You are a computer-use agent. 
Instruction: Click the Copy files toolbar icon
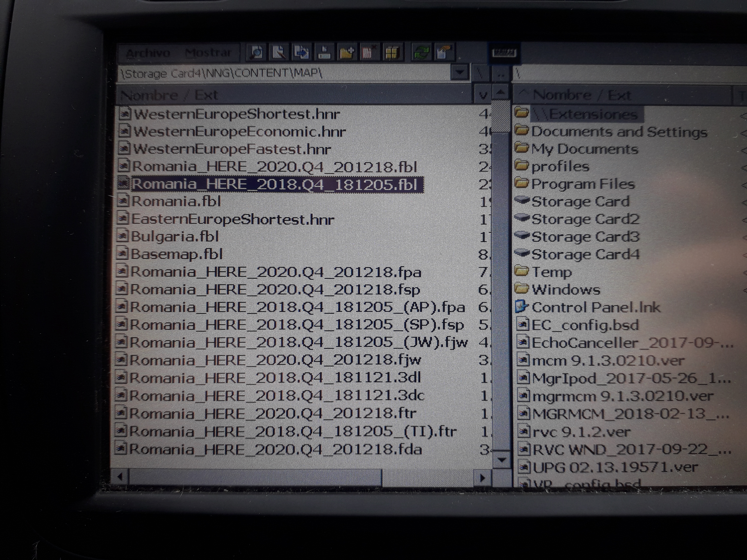pos(302,53)
